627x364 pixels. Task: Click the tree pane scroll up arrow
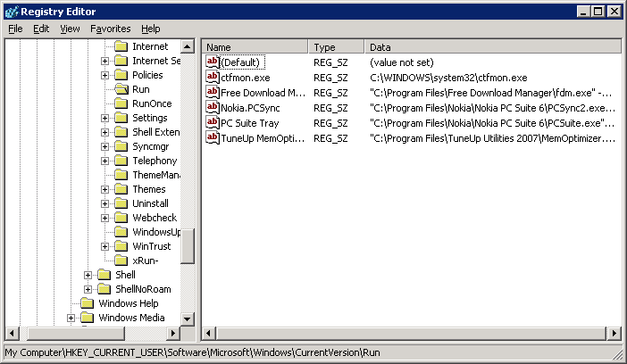[x=188, y=46]
